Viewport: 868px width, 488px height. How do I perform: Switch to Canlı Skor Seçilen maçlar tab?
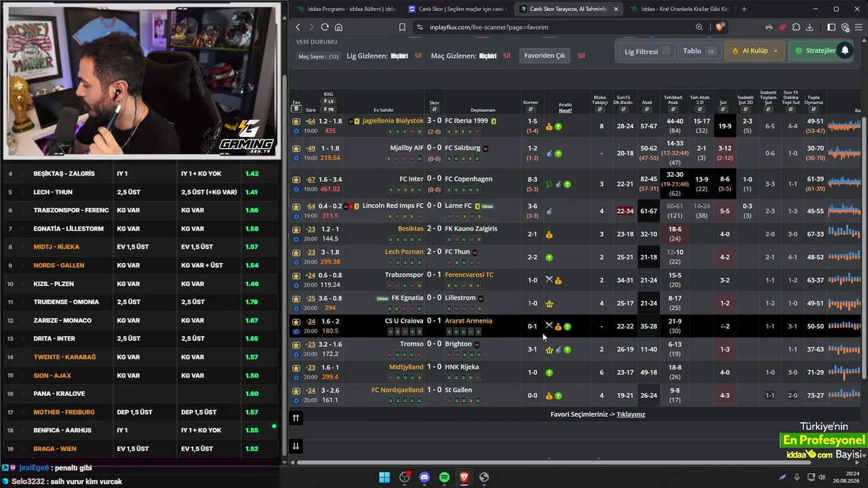coord(457,9)
